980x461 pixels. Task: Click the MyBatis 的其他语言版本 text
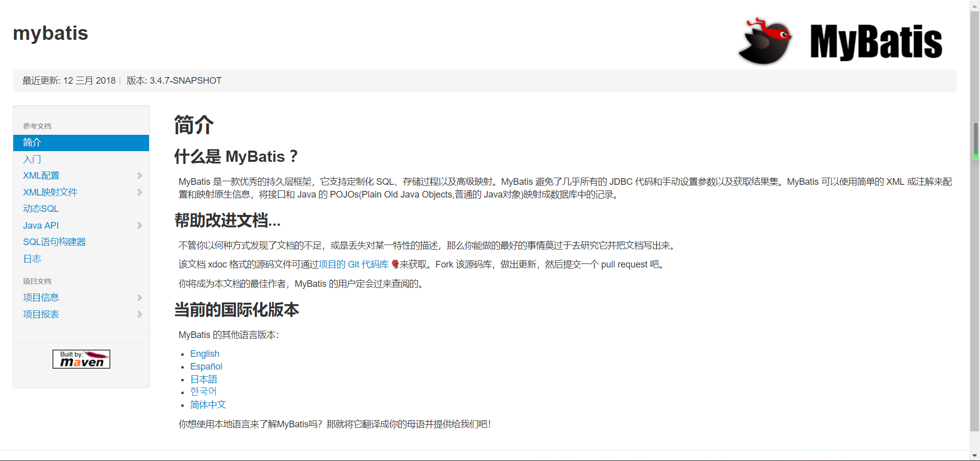[x=229, y=335]
